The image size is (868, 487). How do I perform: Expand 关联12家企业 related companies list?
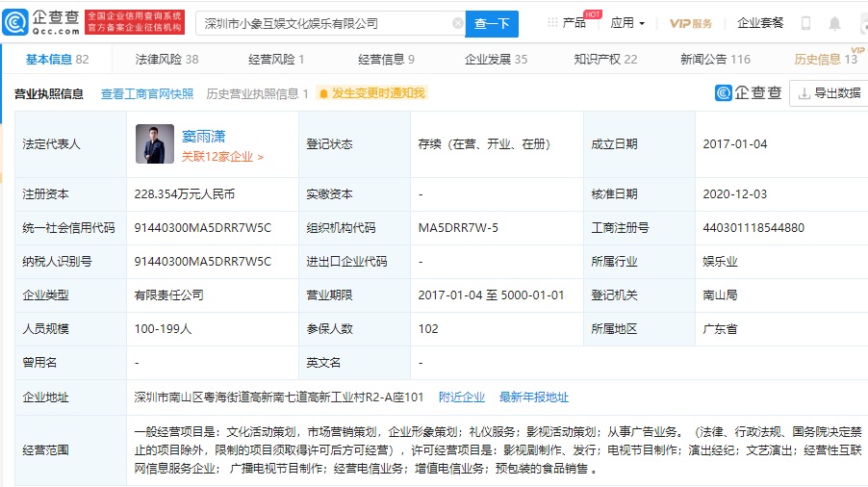click(x=222, y=156)
